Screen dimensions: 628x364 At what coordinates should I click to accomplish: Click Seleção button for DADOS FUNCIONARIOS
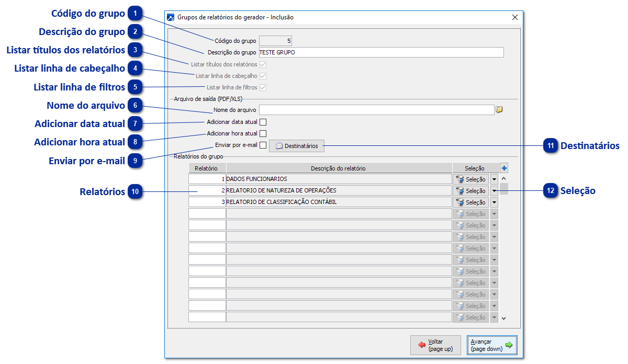click(x=471, y=179)
